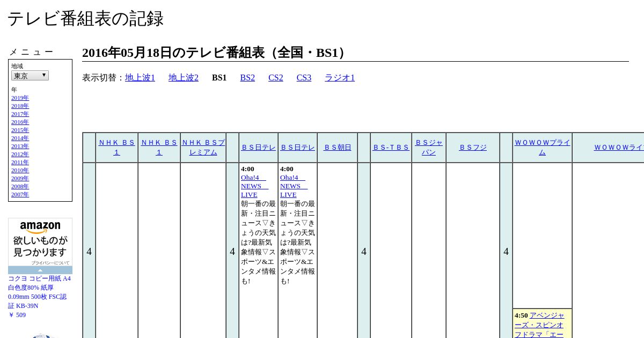The image size is (644, 338).
Task: Open the ＢＳフジ channel header link
Action: click(x=473, y=148)
